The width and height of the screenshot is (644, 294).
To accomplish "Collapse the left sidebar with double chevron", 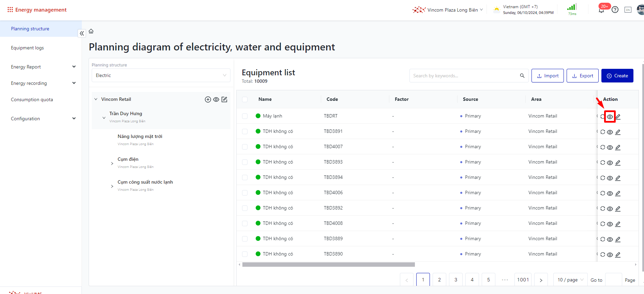I will coord(82,33).
